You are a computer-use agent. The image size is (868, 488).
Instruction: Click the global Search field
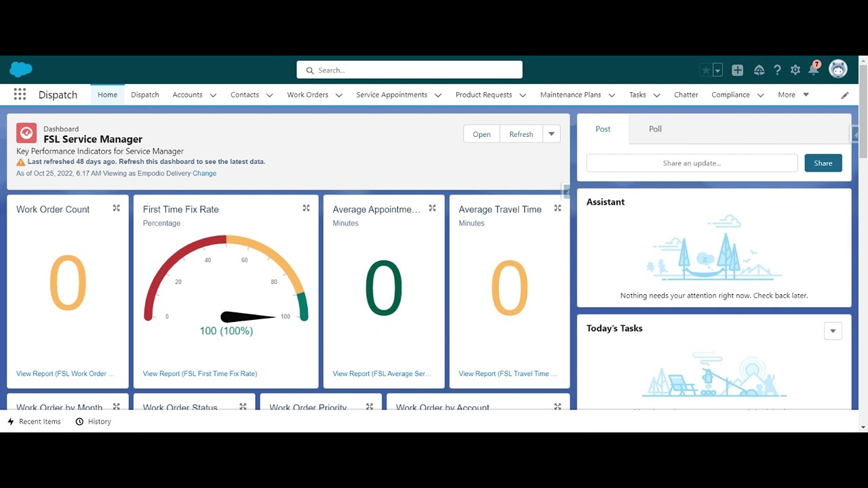pyautogui.click(x=410, y=70)
